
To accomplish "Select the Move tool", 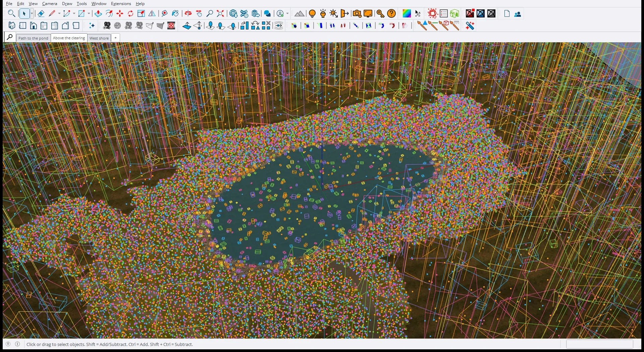I will click(x=120, y=14).
